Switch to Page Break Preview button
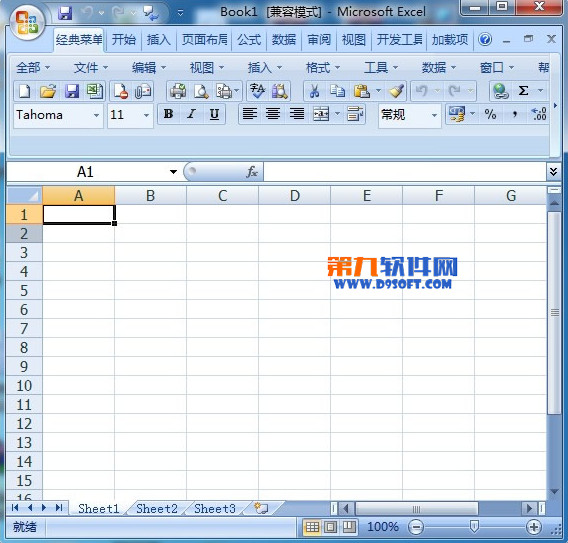Screen dimensions: 568x543 coord(349,527)
